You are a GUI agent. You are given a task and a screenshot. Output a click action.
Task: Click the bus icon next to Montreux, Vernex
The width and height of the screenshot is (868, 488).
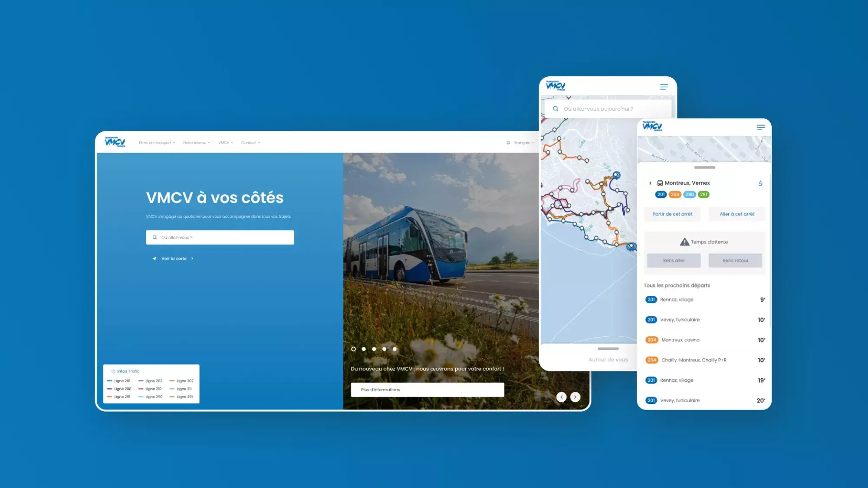coord(660,183)
